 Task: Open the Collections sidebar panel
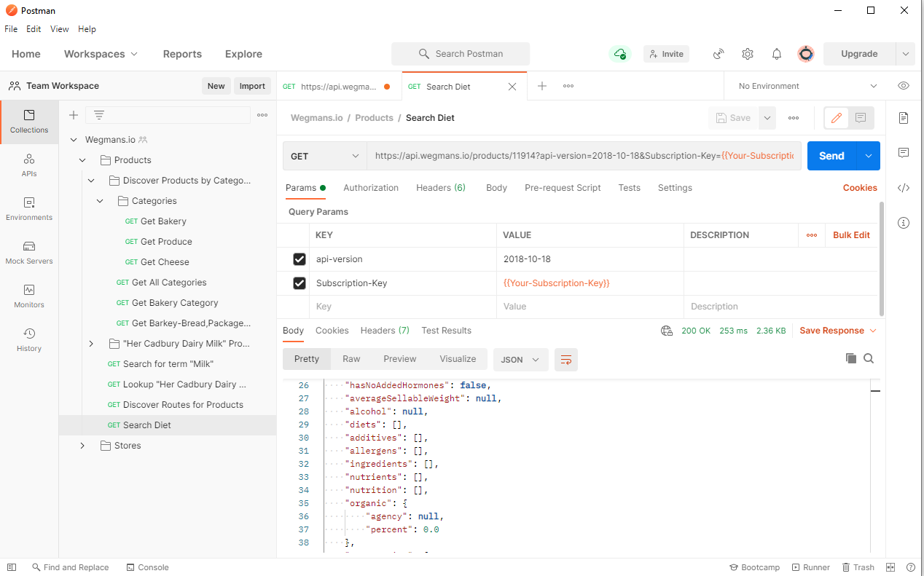29,122
